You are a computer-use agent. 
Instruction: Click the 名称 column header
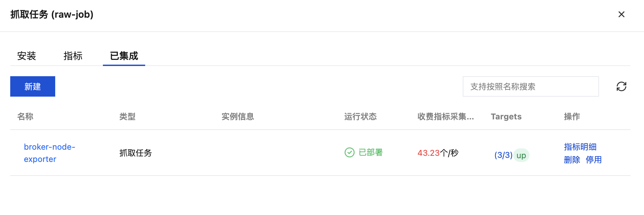click(25, 117)
